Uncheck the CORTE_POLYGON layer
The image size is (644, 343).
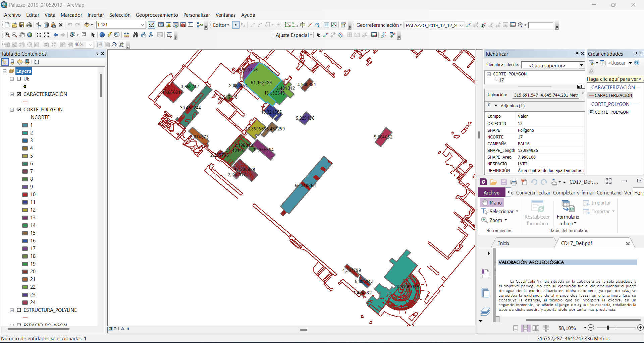(x=19, y=110)
